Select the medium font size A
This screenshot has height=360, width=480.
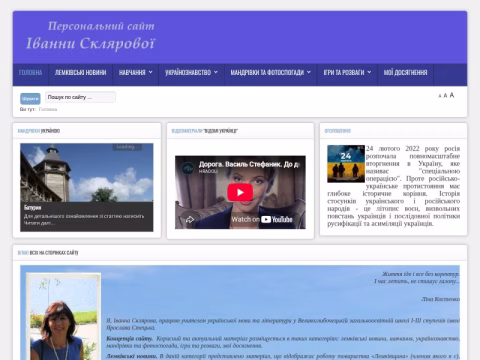click(445, 96)
